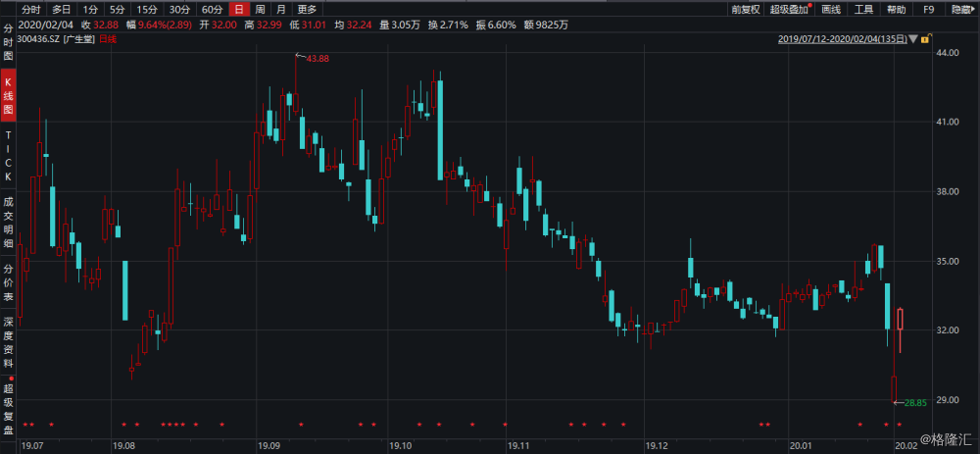Switch to the 周 weekly period tab

click(x=260, y=10)
